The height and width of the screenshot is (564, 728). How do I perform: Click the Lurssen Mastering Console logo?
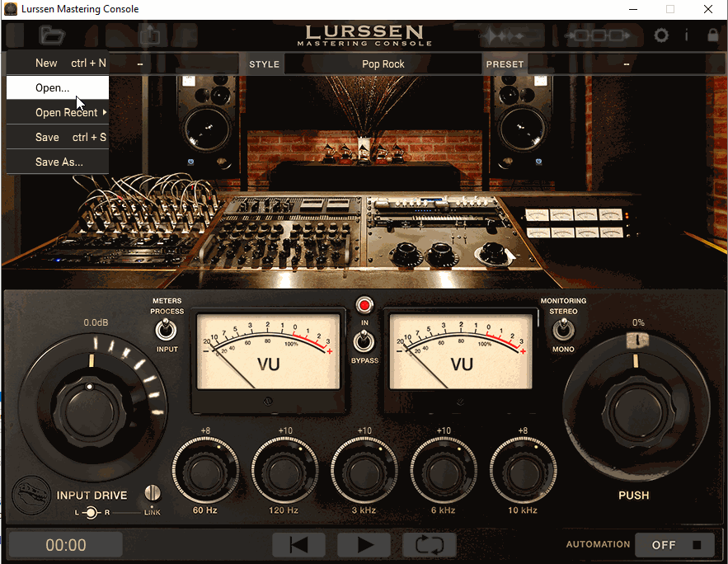[x=364, y=35]
